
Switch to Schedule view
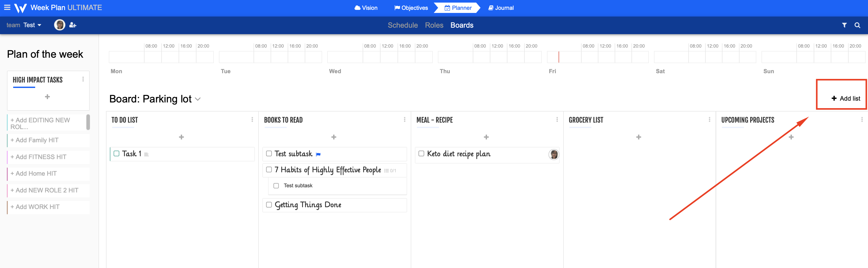[x=403, y=25]
